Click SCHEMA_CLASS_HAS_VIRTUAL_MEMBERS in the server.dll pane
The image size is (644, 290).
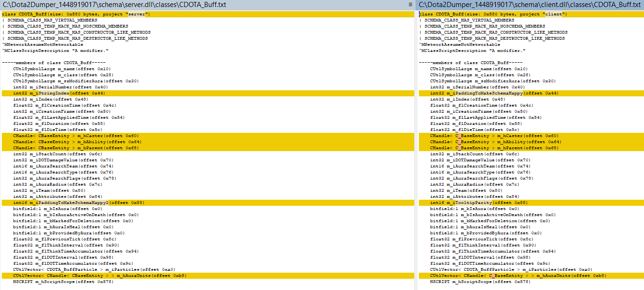tap(53, 20)
